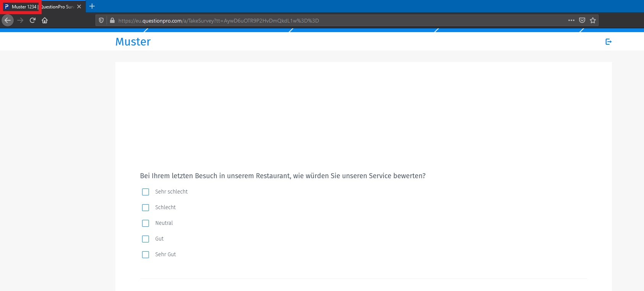Reload the current survey page
Screen dimensions: 644x291
point(32,20)
